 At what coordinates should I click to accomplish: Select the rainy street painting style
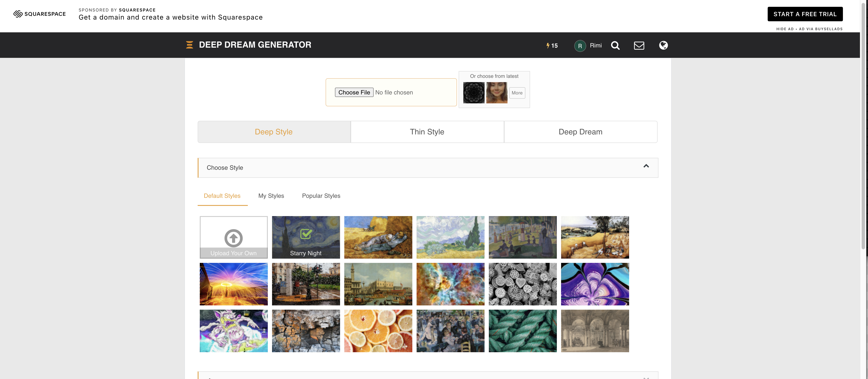click(306, 284)
